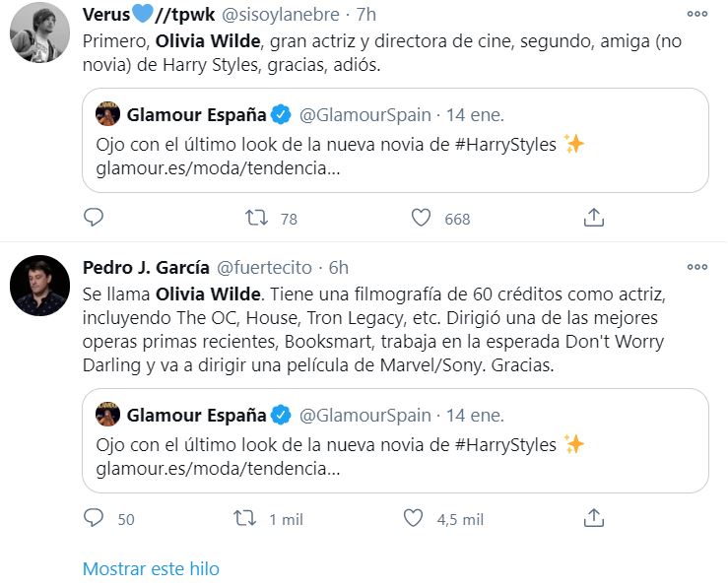This screenshot has height=588, width=728.
Task: Open more options for Pedro J. García's tweet
Action: (697, 267)
